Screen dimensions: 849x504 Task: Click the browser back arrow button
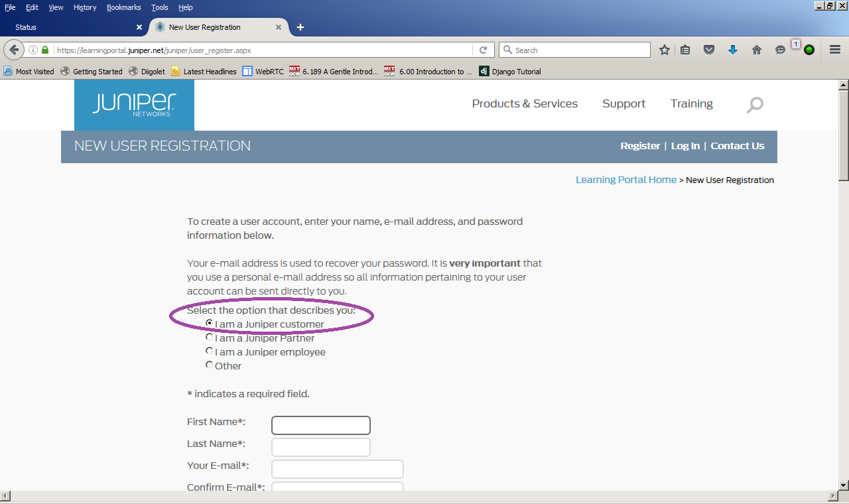click(14, 50)
